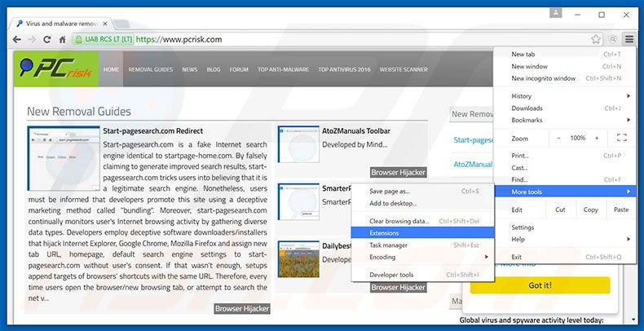Image resolution: width=644 pixels, height=331 pixels.
Task: Choose New window menu entry
Action: [565, 66]
